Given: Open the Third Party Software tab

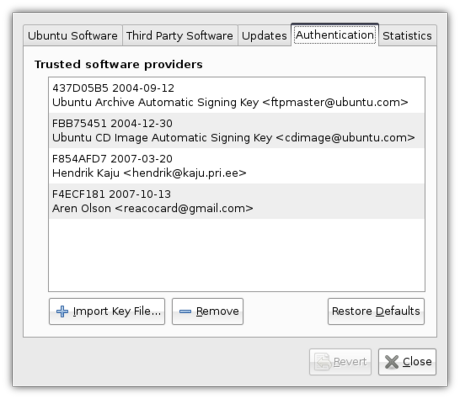Looking at the screenshot, I should [x=180, y=35].
